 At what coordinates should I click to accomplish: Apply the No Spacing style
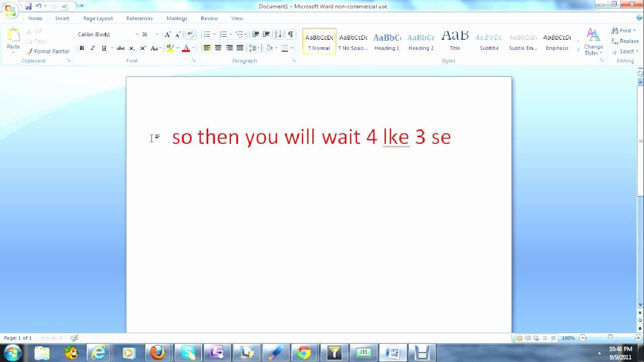point(353,41)
